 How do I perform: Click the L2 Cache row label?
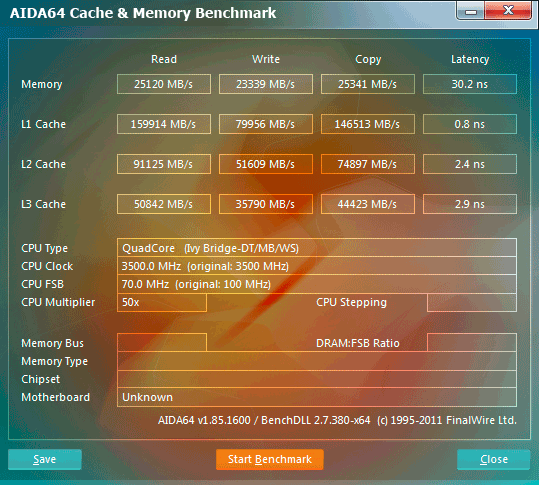pos(43,164)
